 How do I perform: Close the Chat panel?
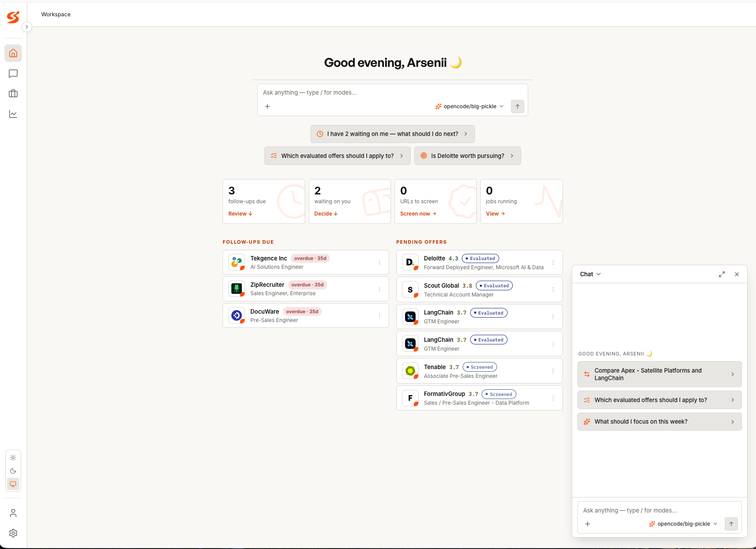coord(737,274)
